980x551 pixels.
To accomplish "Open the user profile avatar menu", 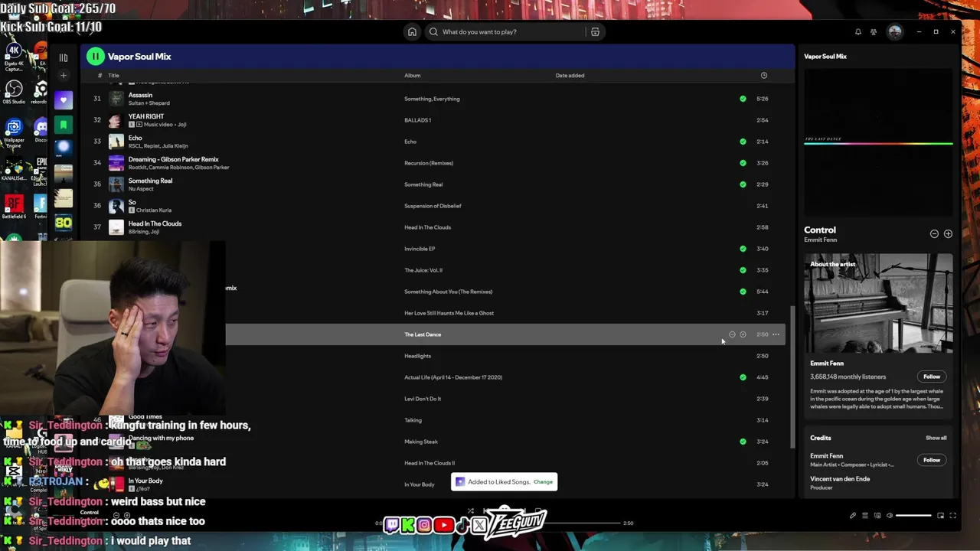I will [895, 31].
